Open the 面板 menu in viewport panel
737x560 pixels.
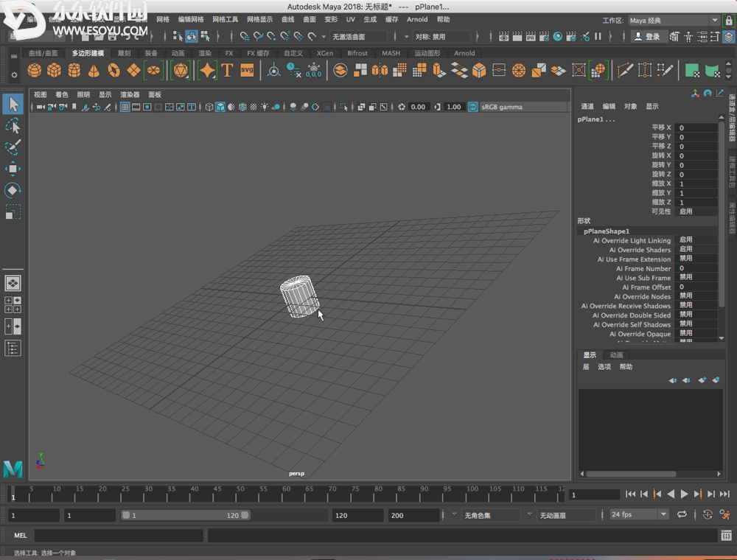pyautogui.click(x=155, y=94)
